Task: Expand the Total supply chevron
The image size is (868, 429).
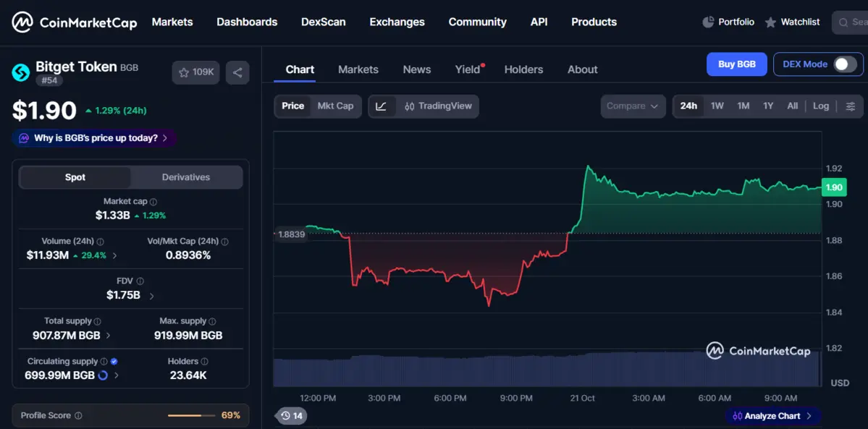Action: pyautogui.click(x=108, y=336)
